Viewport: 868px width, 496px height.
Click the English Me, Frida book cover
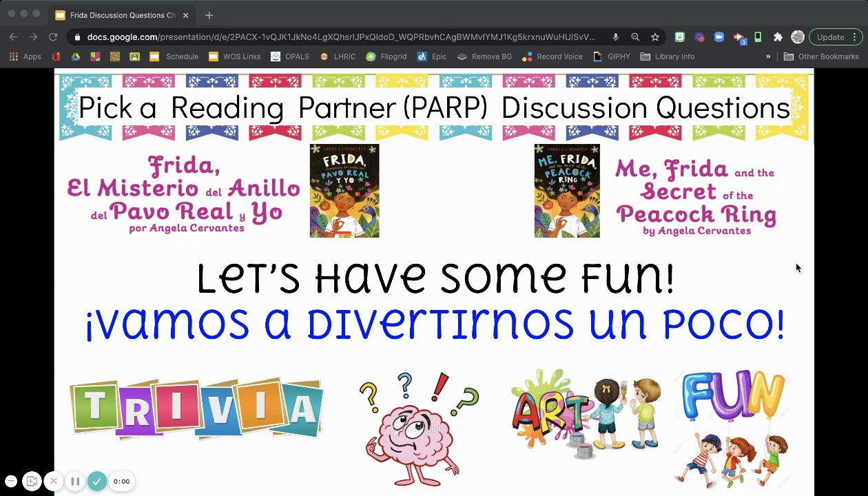click(x=567, y=191)
